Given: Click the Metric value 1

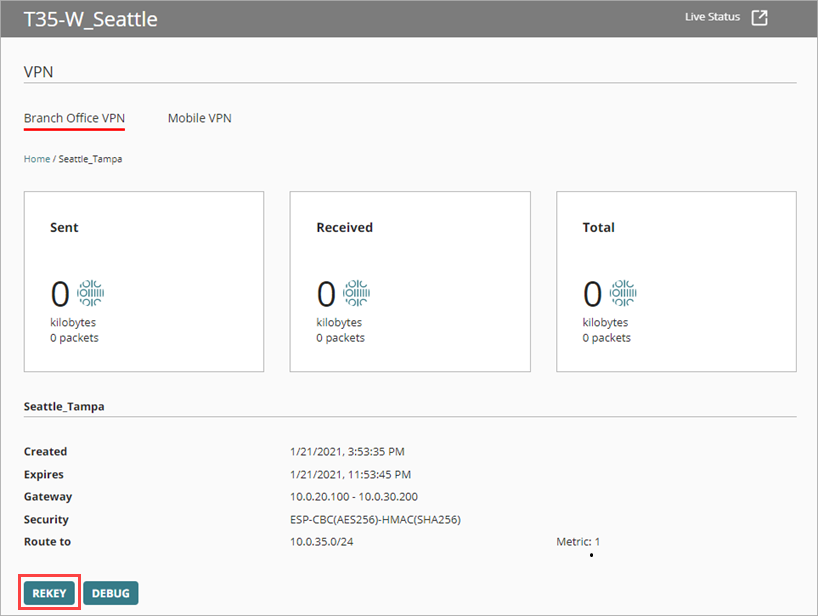Looking at the screenshot, I should point(597,542).
